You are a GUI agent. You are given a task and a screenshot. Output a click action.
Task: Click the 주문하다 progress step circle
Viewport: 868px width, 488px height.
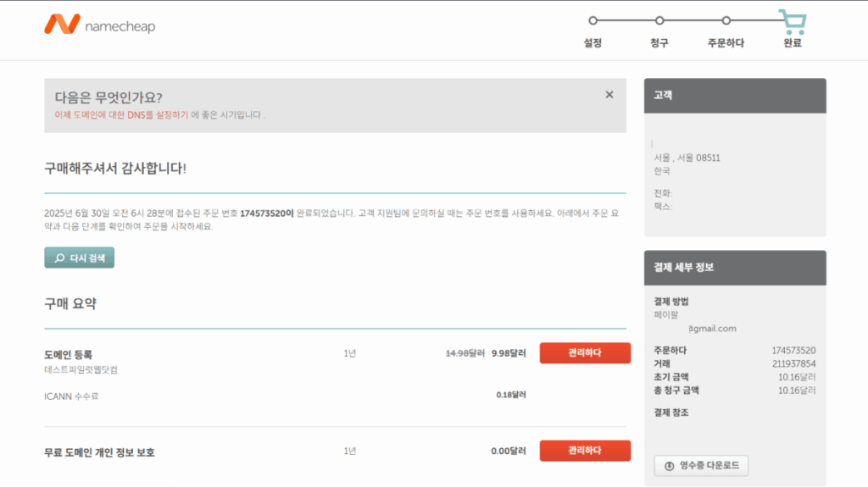tap(725, 20)
